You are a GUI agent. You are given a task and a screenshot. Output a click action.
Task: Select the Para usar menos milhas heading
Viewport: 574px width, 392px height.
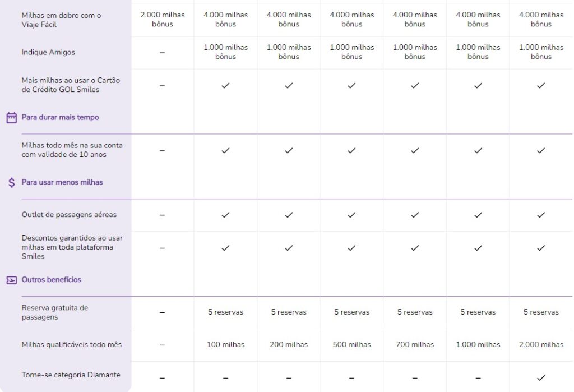click(62, 182)
